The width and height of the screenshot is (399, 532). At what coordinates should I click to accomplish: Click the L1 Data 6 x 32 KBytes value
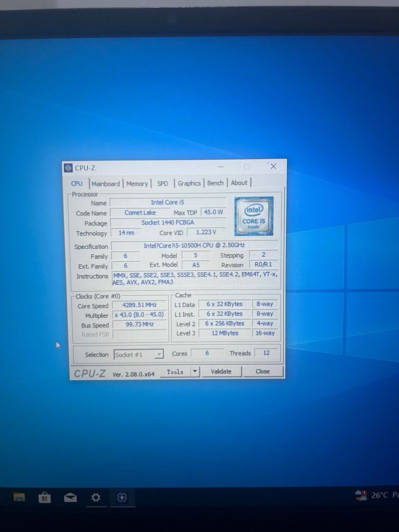click(224, 304)
